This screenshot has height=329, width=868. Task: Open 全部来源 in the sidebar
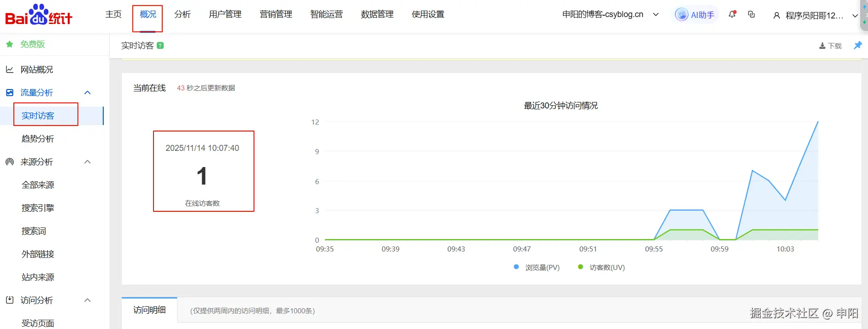[38, 185]
